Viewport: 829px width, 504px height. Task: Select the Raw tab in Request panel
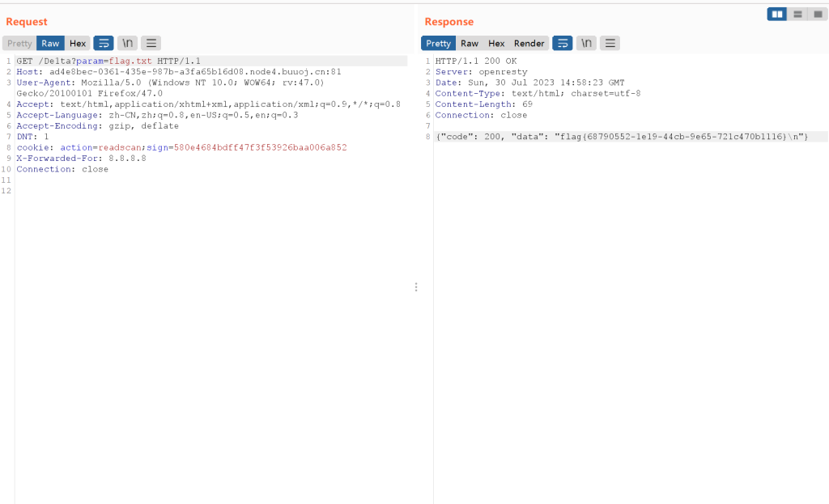point(50,44)
